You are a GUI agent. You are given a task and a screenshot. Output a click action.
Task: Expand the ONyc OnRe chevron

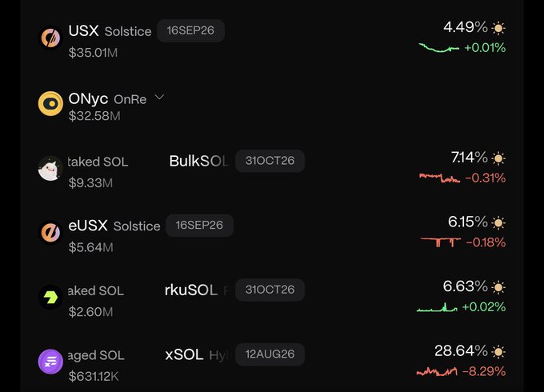click(x=159, y=97)
